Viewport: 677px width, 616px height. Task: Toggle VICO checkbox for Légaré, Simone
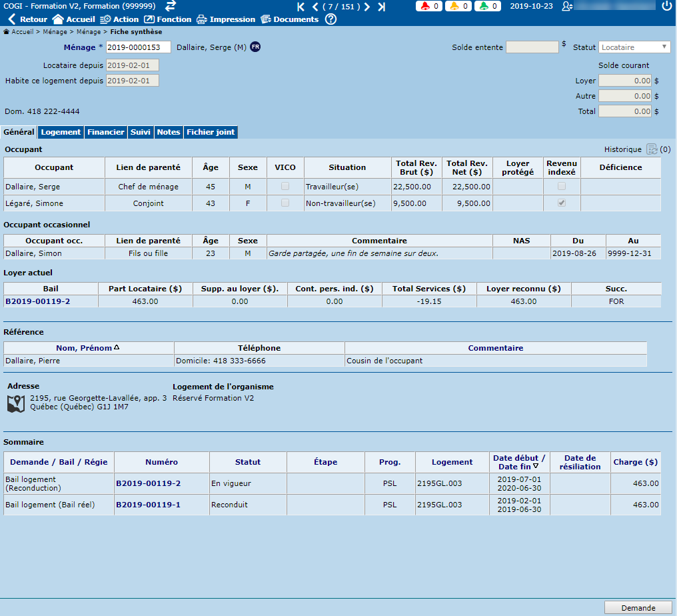pyautogui.click(x=285, y=203)
